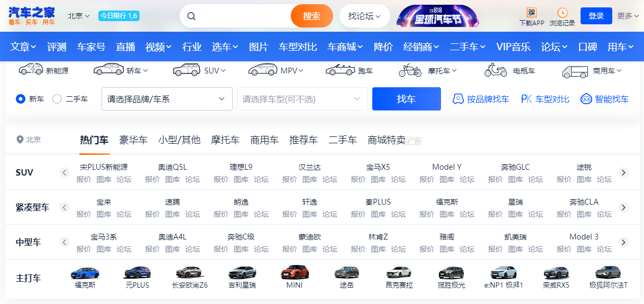644x304 pixels.
Task: Open the 降价 navigation item
Action: [383, 47]
